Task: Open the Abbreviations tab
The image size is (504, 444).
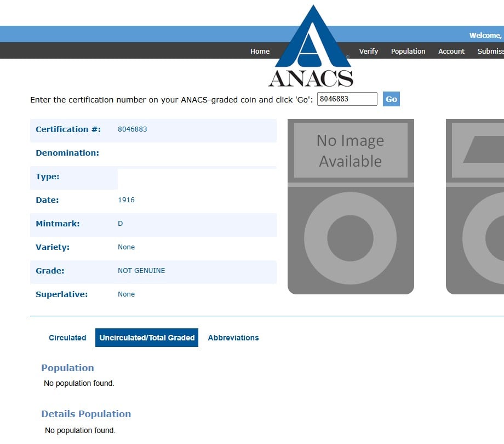Action: (233, 338)
